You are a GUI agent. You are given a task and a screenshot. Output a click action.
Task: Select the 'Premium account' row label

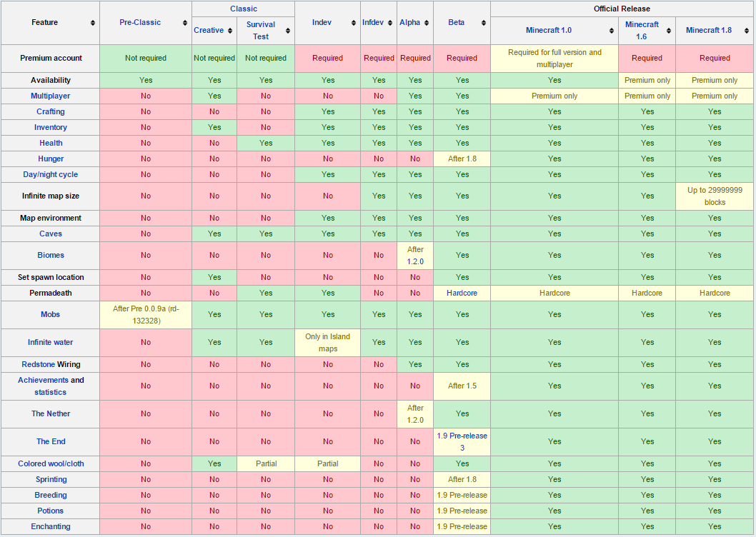(51, 59)
